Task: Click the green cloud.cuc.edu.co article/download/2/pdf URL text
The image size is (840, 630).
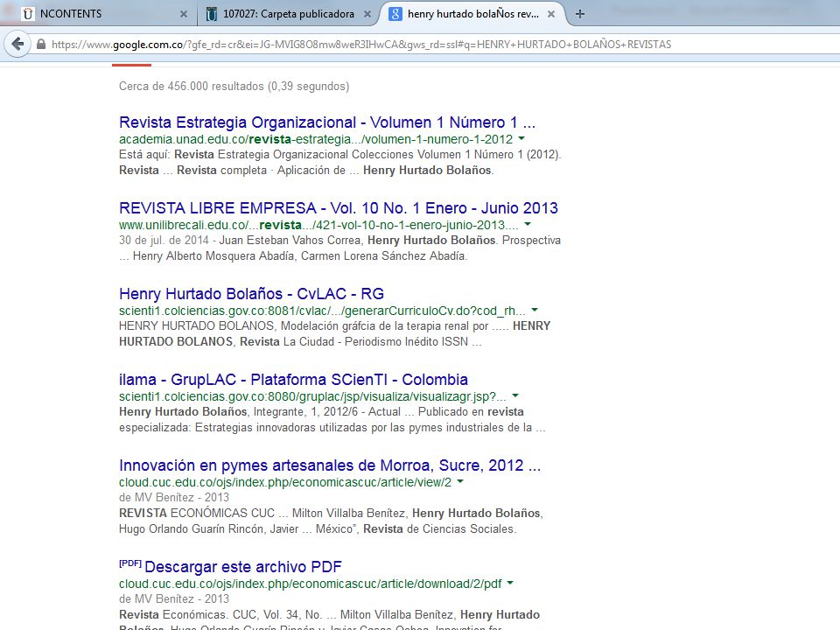Action: [x=310, y=584]
